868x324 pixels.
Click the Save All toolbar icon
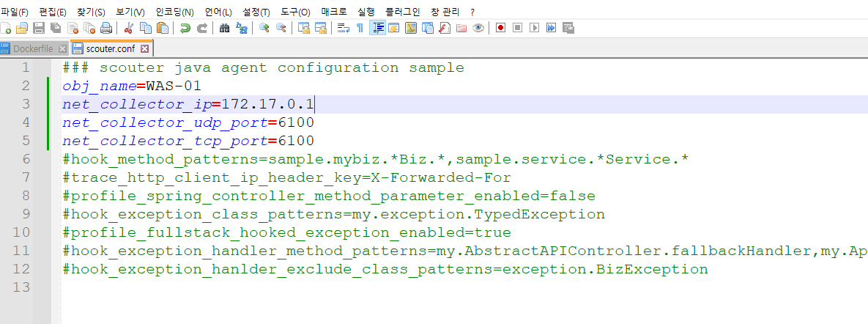point(56,28)
